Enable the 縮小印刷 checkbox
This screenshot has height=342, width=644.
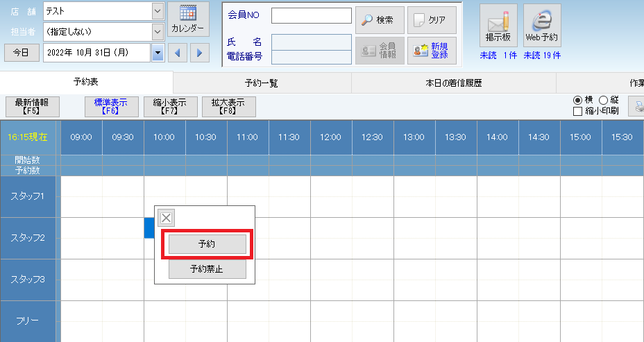point(577,111)
